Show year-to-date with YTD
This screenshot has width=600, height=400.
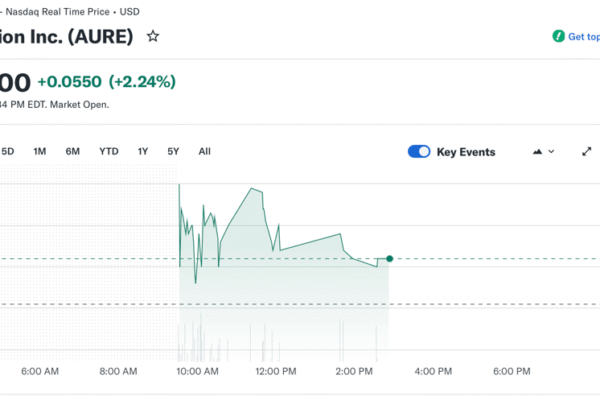(108, 152)
